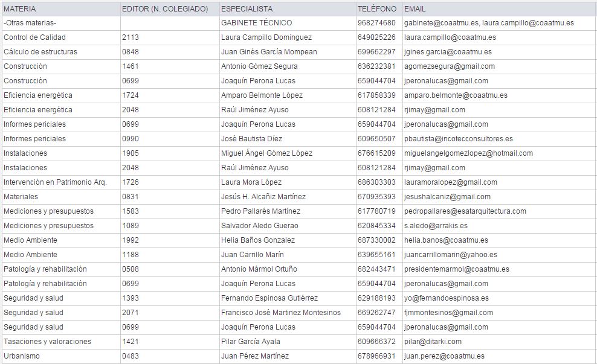597x364 pixels.
Task: Click email yo@fernandoespinosa.es
Action: coord(447,298)
